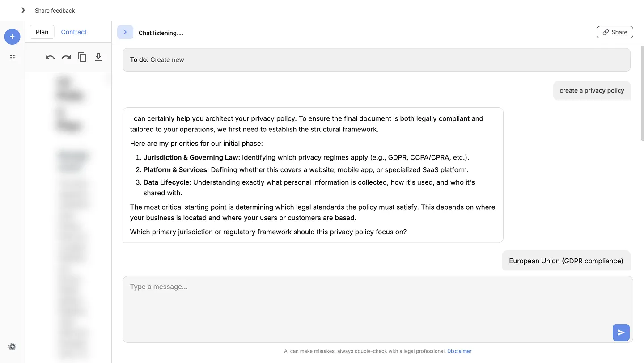Switch to the Plan tab

(x=42, y=32)
